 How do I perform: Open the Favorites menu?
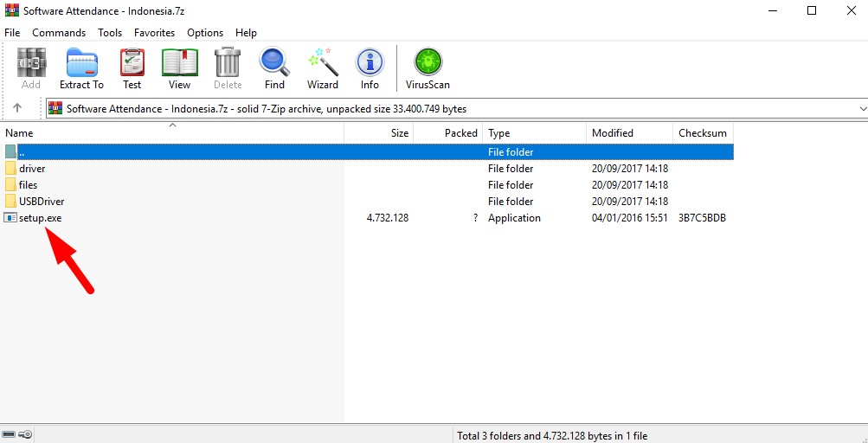click(x=154, y=33)
